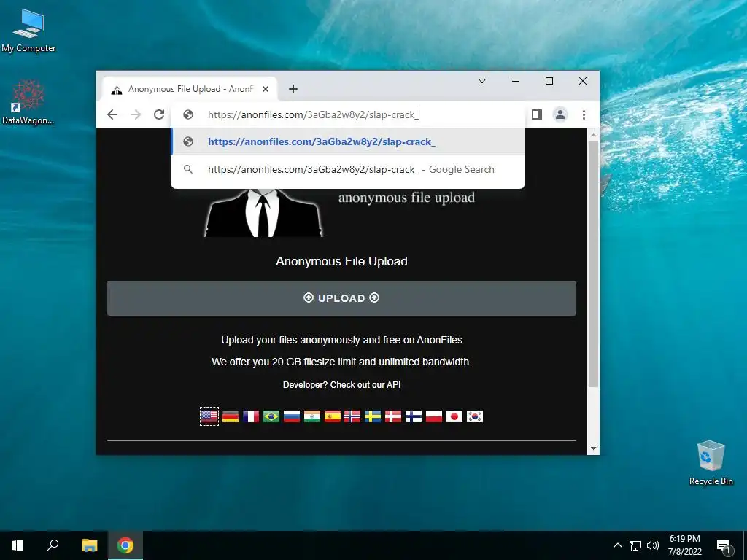Open the Windows Start menu
The height and width of the screenshot is (560, 747).
18,545
